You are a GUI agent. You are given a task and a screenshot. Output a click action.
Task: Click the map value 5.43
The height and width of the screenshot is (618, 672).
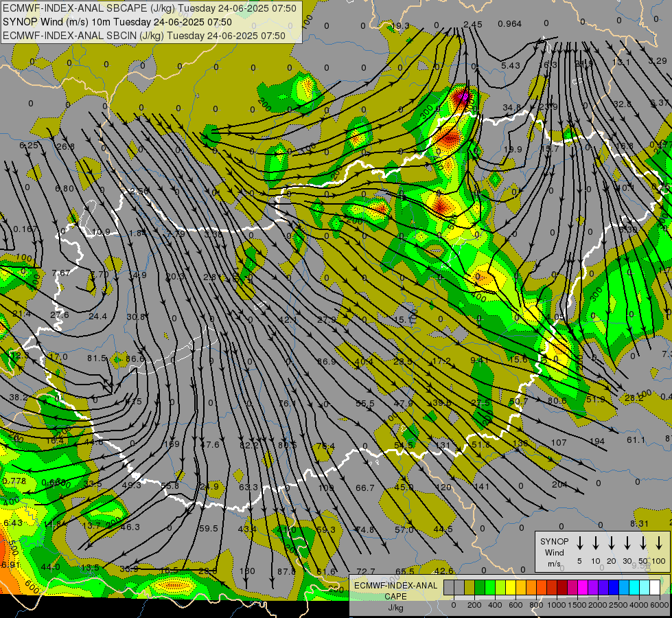click(511, 66)
